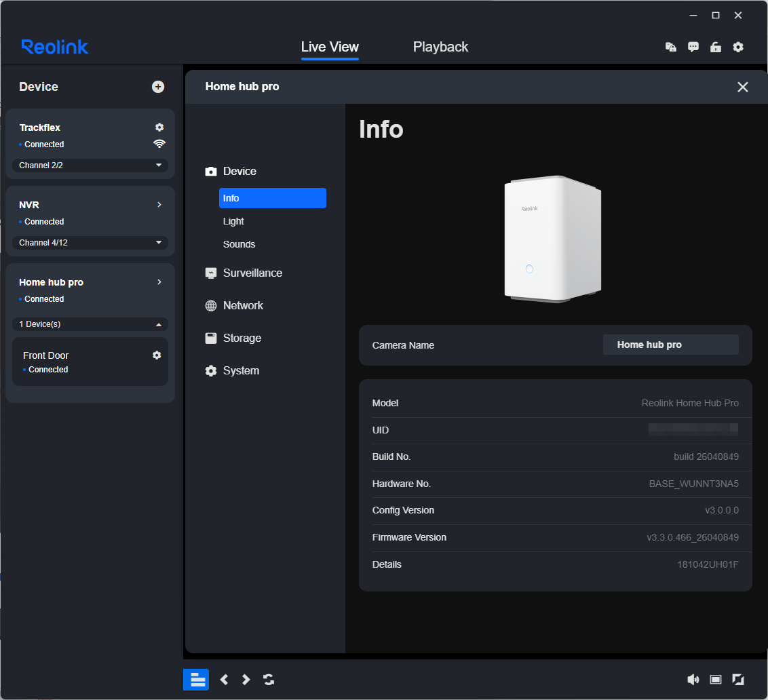Image resolution: width=768 pixels, height=700 pixels.
Task: Open the feedback chat bubble icon
Action: click(x=693, y=47)
